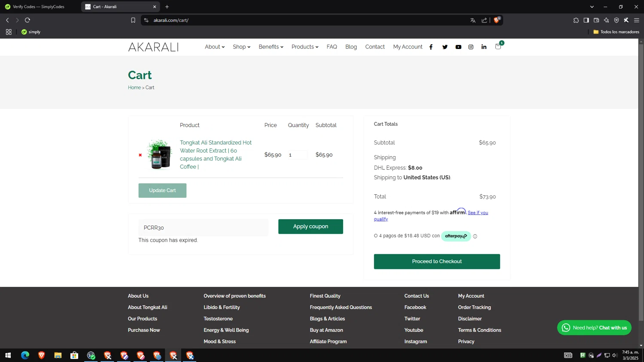Click the volume icon in system tray
The height and width of the screenshot is (362, 644).
pos(615,355)
